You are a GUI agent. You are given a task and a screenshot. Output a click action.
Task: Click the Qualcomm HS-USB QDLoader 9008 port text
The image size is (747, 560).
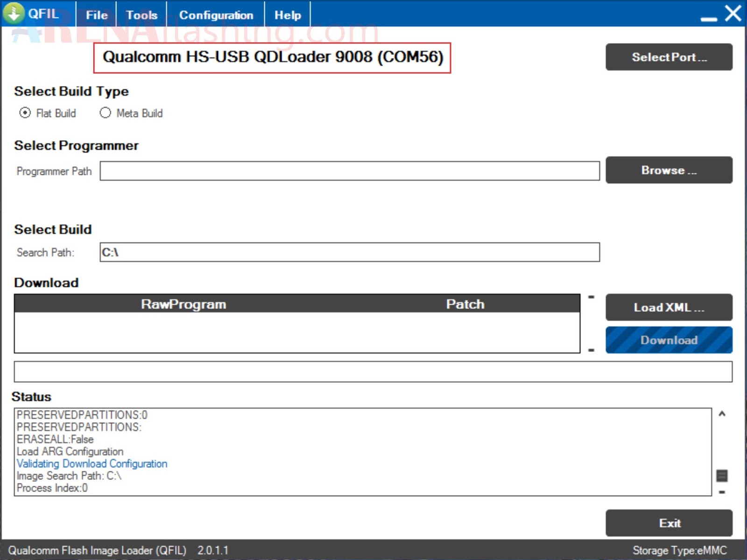[273, 57]
